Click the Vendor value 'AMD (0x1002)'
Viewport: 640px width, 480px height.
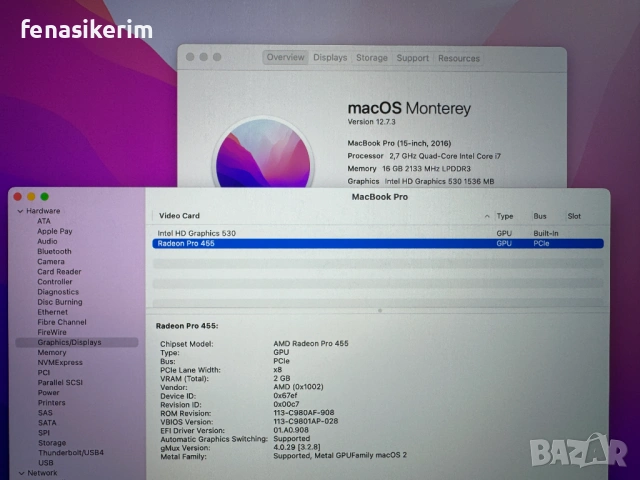298,387
